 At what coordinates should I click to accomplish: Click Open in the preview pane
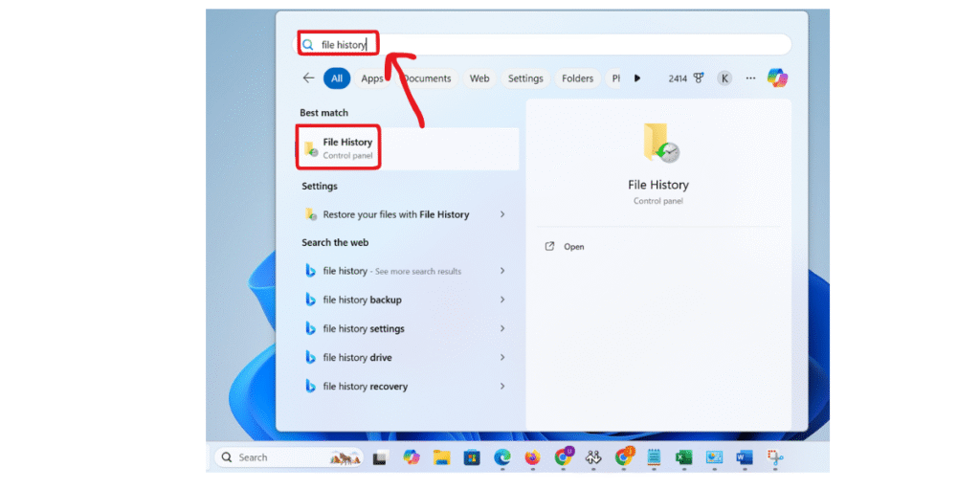point(565,246)
